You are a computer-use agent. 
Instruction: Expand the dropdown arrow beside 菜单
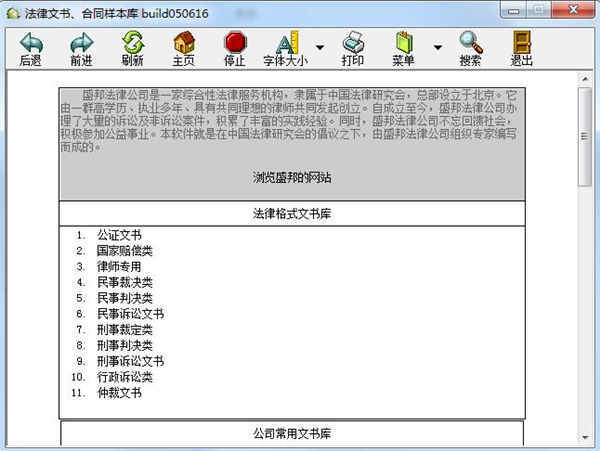[x=437, y=47]
